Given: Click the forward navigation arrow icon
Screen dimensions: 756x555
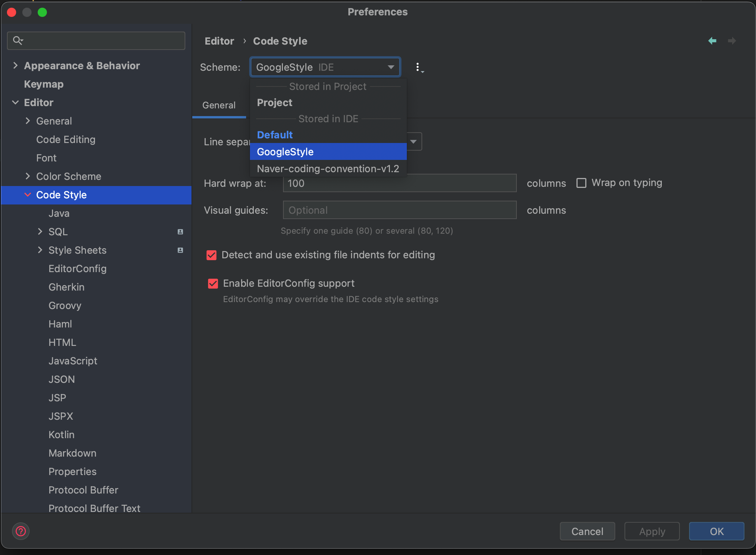Looking at the screenshot, I should point(732,41).
